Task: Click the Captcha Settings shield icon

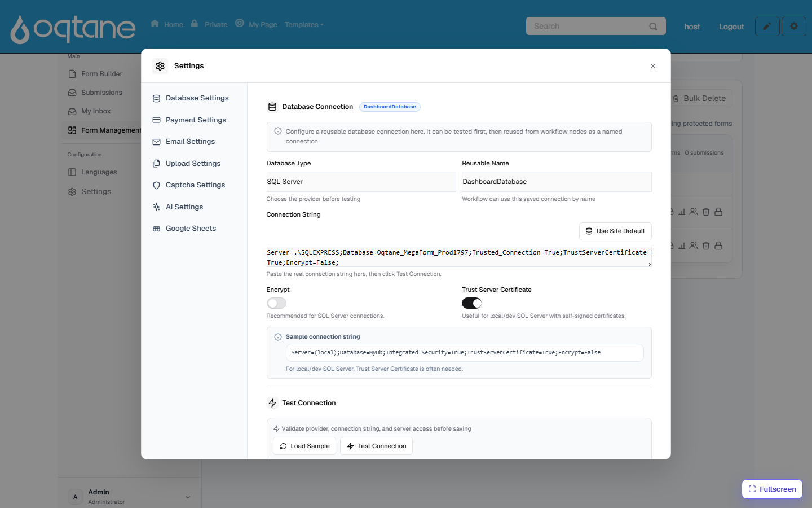Action: pyautogui.click(x=157, y=185)
